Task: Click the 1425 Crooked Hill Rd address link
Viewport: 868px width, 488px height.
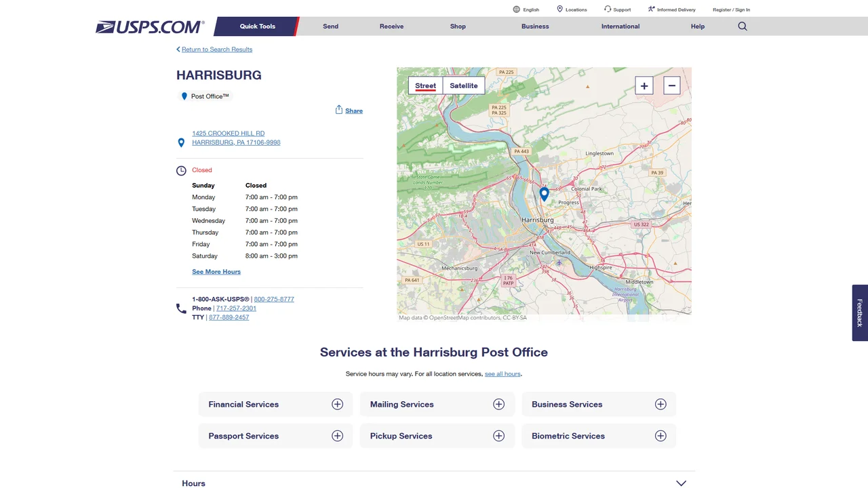Action: pyautogui.click(x=236, y=138)
